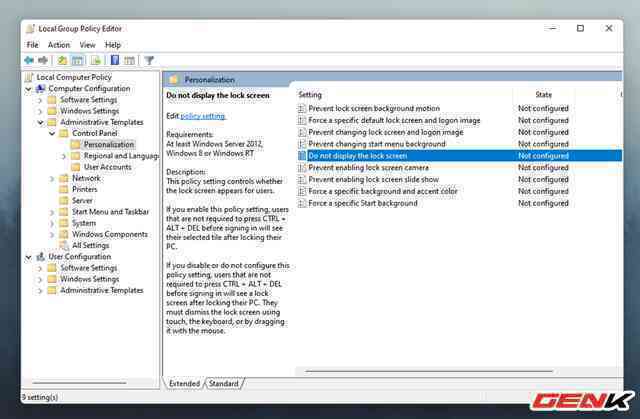The height and width of the screenshot is (419, 640).
Task: Toggle the Show/Hide Action Pane icon
Action: (129, 60)
